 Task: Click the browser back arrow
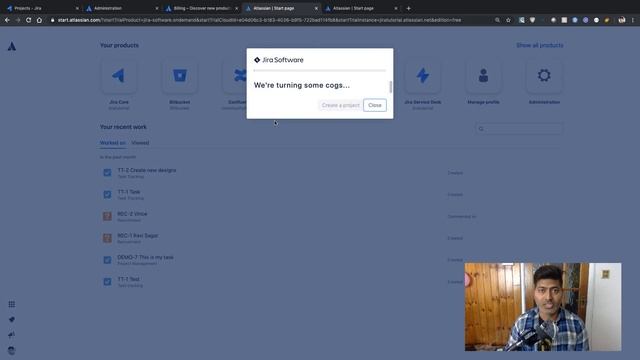point(7,20)
